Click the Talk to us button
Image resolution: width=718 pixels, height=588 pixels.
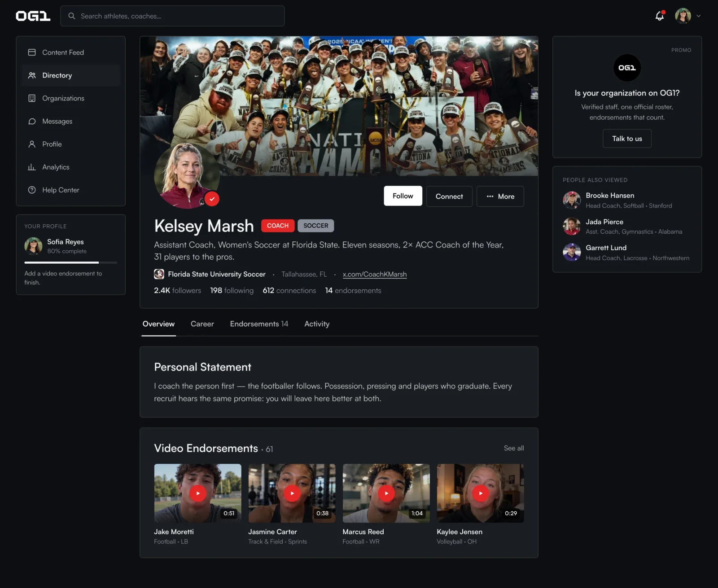(627, 139)
